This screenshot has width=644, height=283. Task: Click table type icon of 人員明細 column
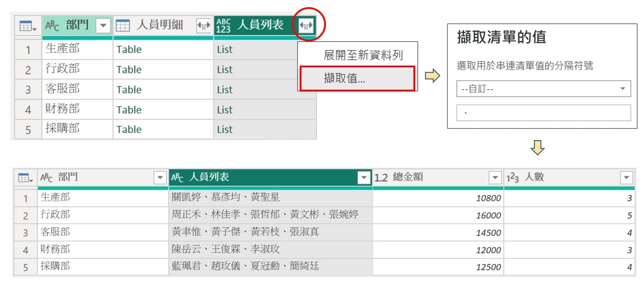click(x=123, y=26)
